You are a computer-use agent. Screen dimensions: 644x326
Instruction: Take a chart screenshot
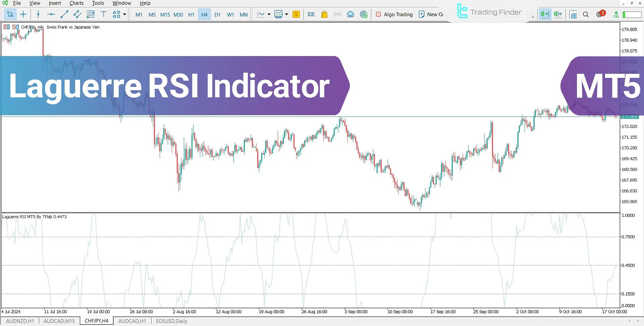[x=573, y=14]
